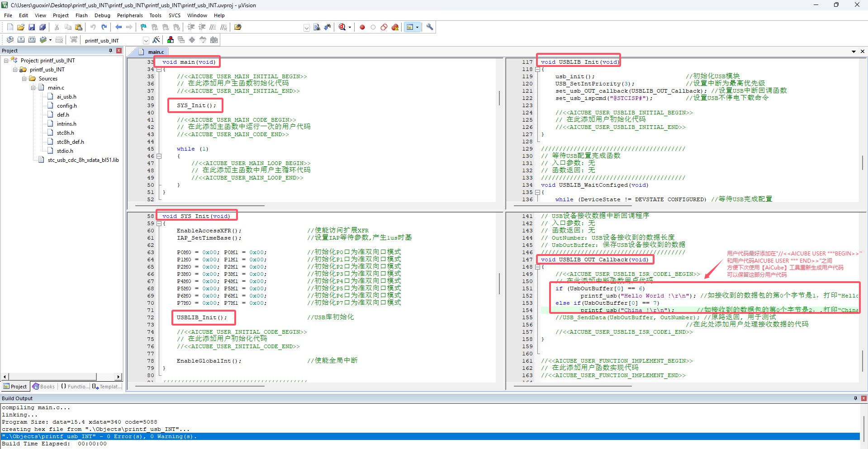Switch to the Templates tab

point(107,387)
